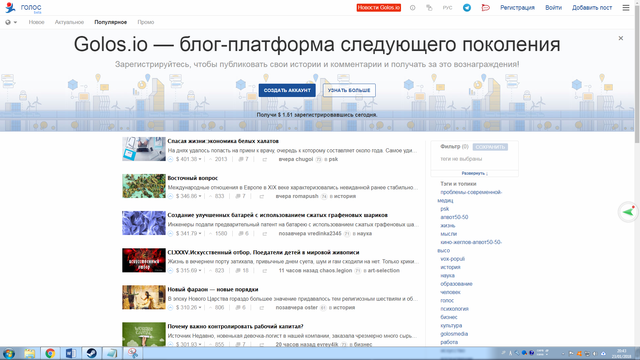Screen dimensions: 640x360
Task: Open thumbnail of Искусственный отбор post
Action: click(x=144, y=260)
